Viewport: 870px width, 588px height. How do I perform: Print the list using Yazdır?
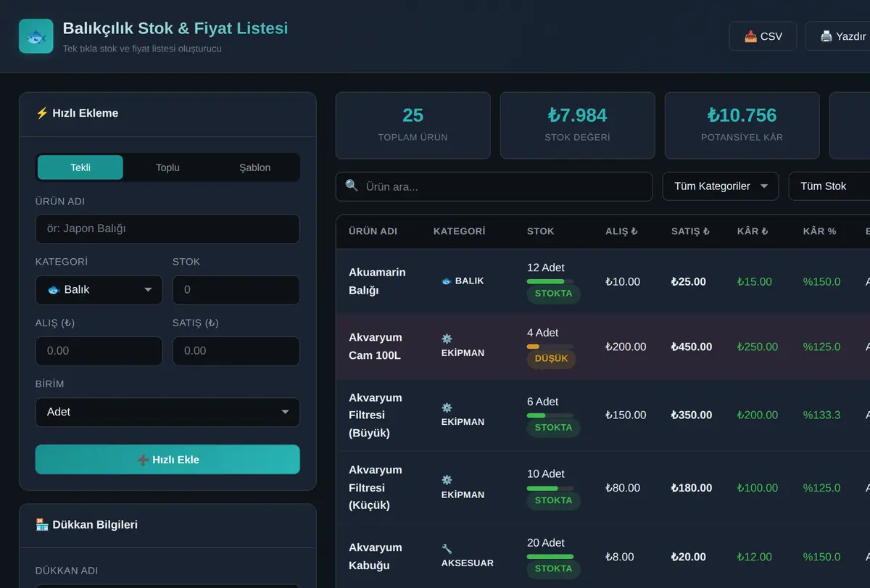click(841, 36)
